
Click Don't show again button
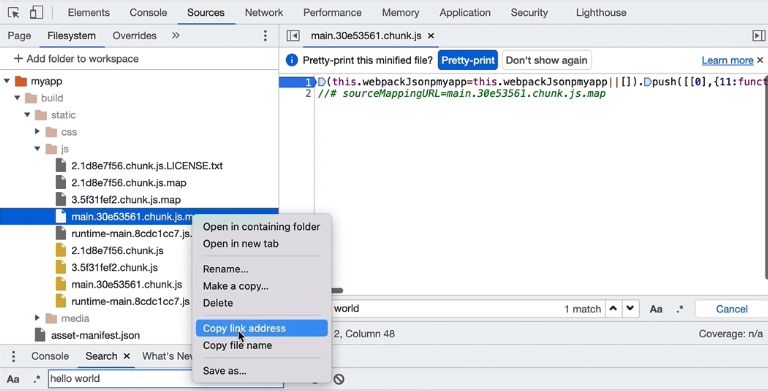tap(546, 60)
